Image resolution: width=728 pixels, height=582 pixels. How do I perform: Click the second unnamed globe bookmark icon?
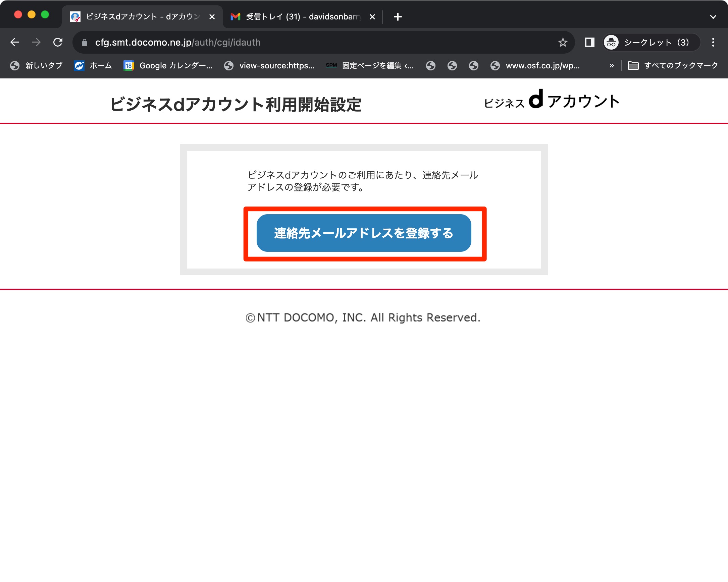tap(452, 65)
